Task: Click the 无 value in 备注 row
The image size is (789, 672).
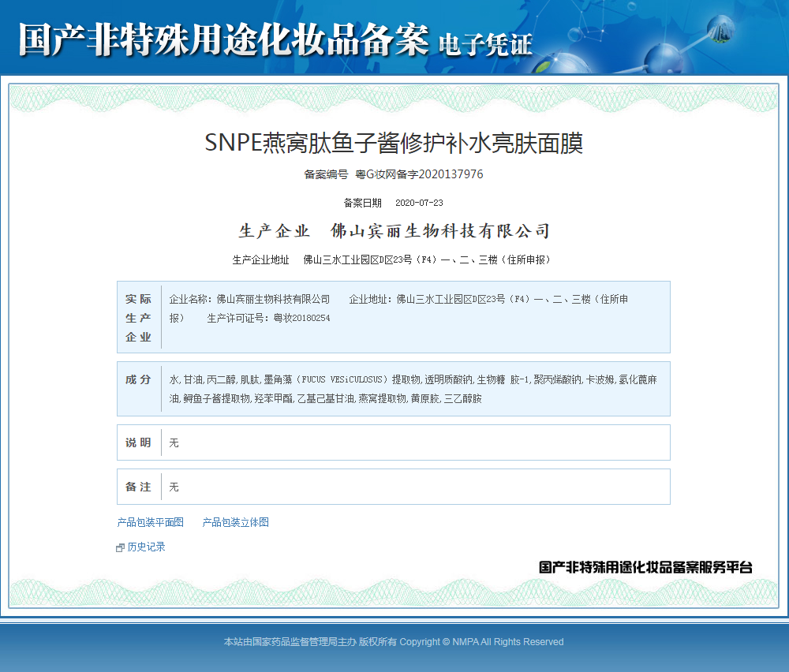Action: 174,487
